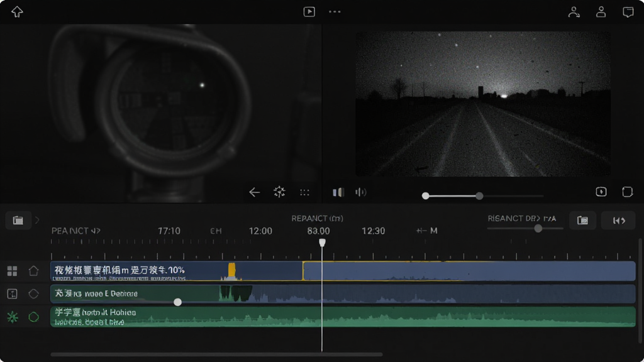Click the horizontal scrollbar beneath the timeline tracks
Screen dimensions: 644x362
[x=217, y=354]
